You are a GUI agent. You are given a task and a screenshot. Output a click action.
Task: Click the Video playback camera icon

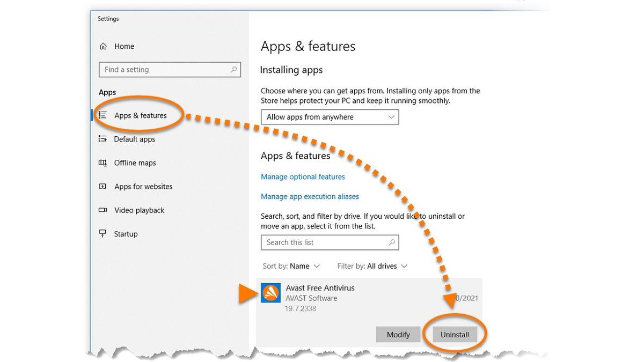[103, 210]
